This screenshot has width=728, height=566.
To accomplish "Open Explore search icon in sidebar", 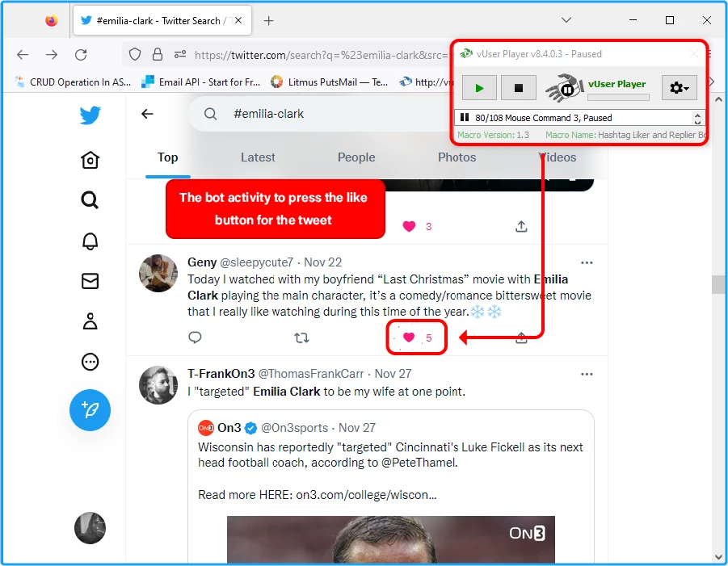I will pos(90,200).
